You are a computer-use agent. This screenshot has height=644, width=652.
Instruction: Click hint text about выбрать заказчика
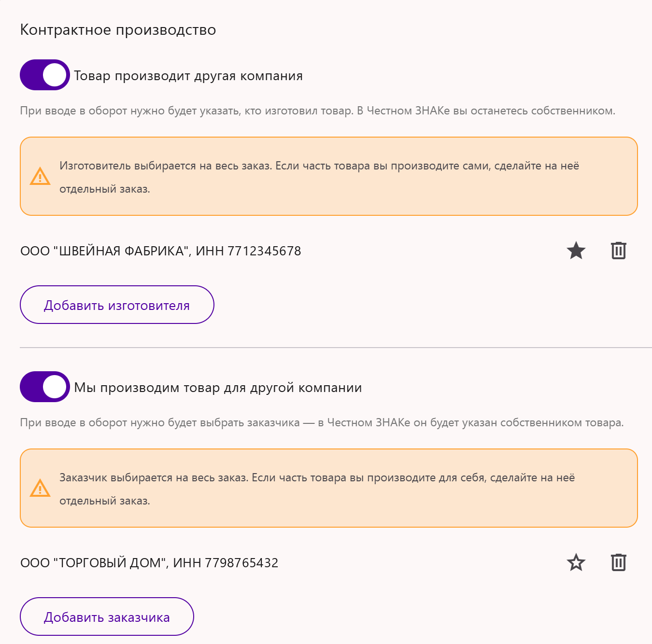(x=322, y=422)
